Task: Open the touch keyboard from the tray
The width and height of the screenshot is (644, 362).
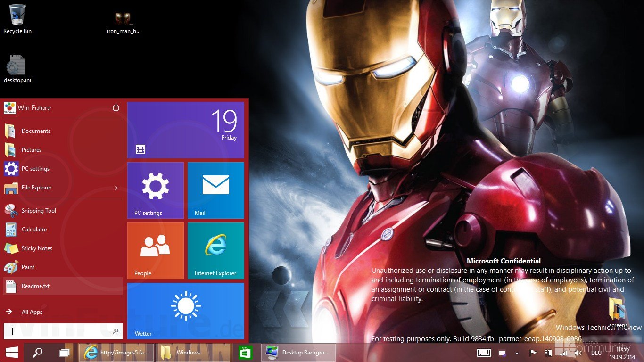Action: point(484,353)
